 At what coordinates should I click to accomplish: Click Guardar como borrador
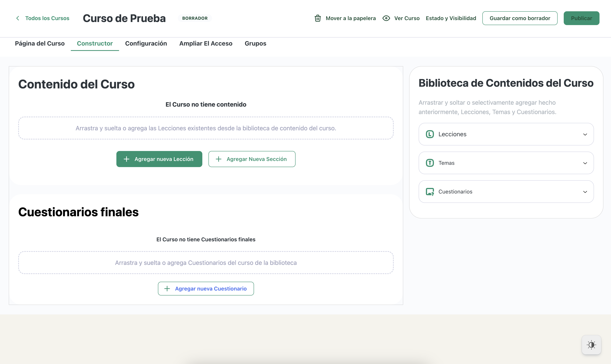[520, 18]
